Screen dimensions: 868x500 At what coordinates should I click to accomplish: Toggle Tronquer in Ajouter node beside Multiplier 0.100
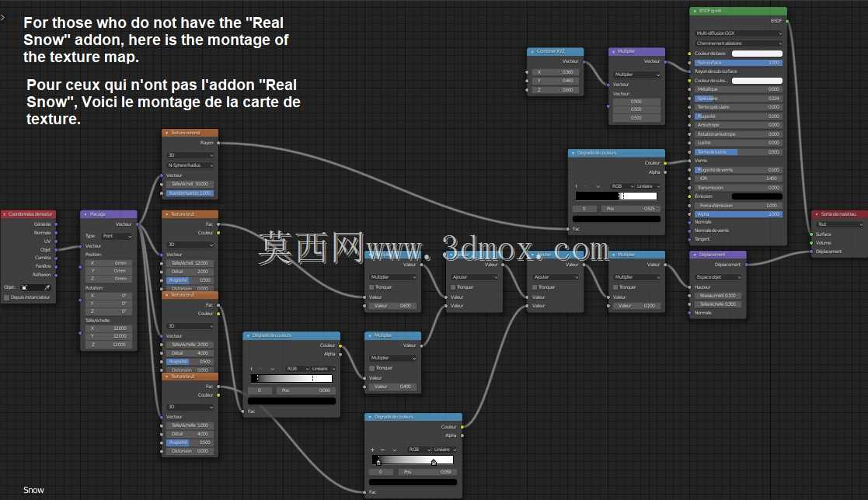click(x=535, y=287)
